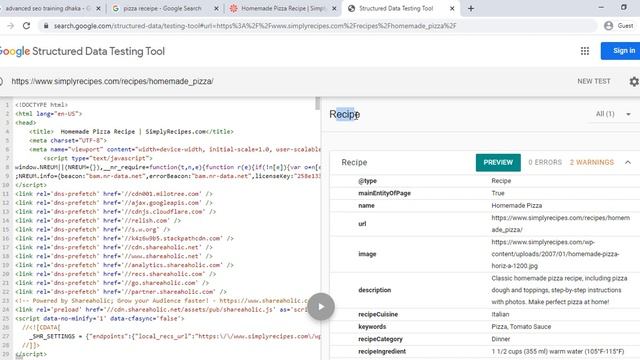Screen dimensions: 640x360
Task: Open the Google apps grid
Action: coord(584,51)
